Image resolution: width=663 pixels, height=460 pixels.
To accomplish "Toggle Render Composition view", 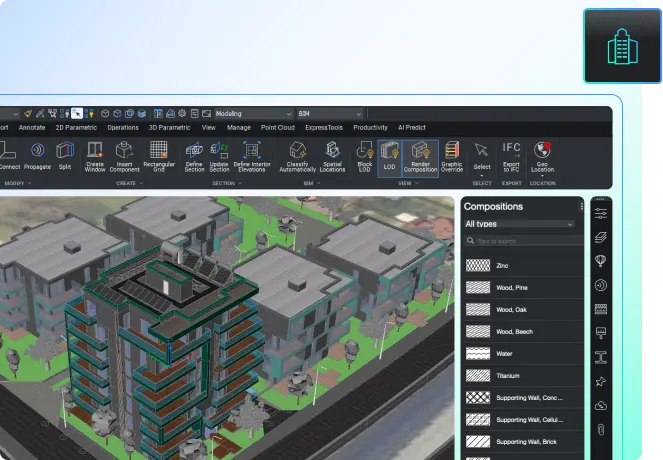I will tap(420, 158).
